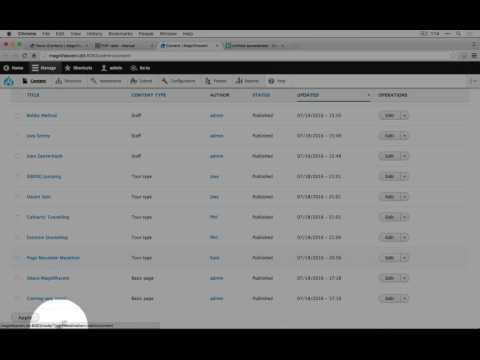Select checkbox in the last table row

click(18, 298)
